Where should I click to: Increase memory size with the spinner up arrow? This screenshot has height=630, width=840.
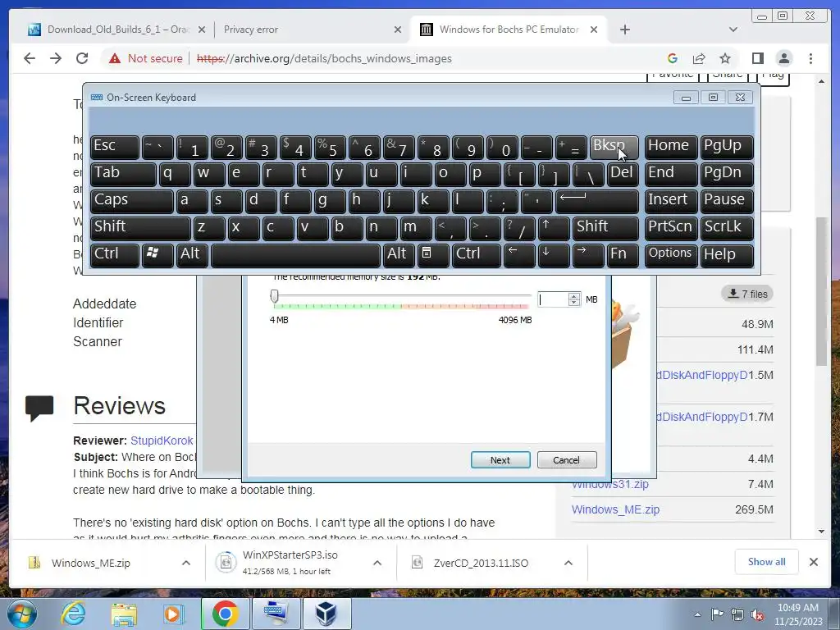(x=574, y=295)
